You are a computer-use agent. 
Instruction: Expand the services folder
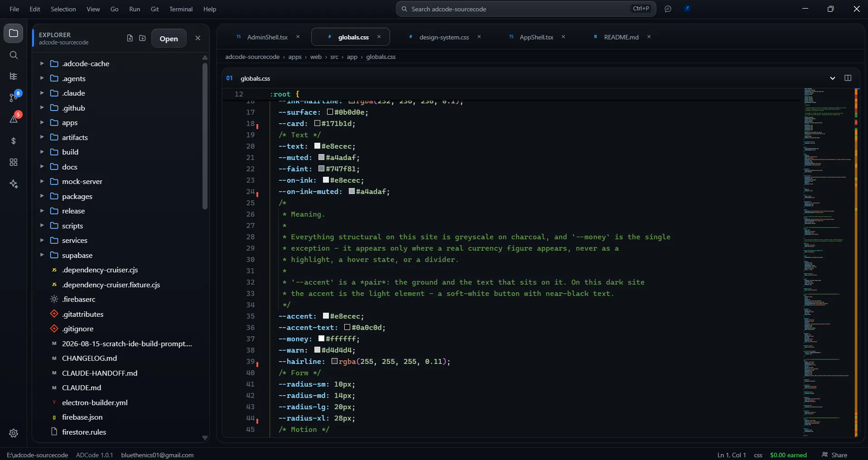point(42,240)
